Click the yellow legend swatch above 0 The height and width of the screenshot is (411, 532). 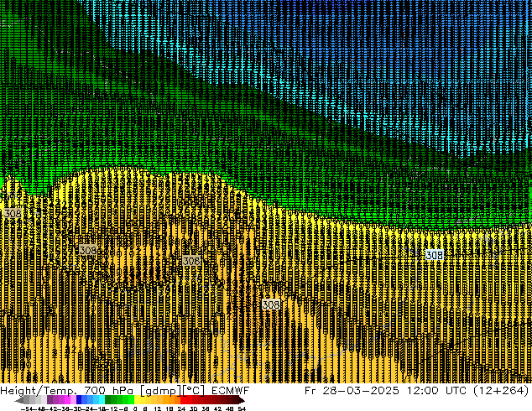(x=137, y=400)
